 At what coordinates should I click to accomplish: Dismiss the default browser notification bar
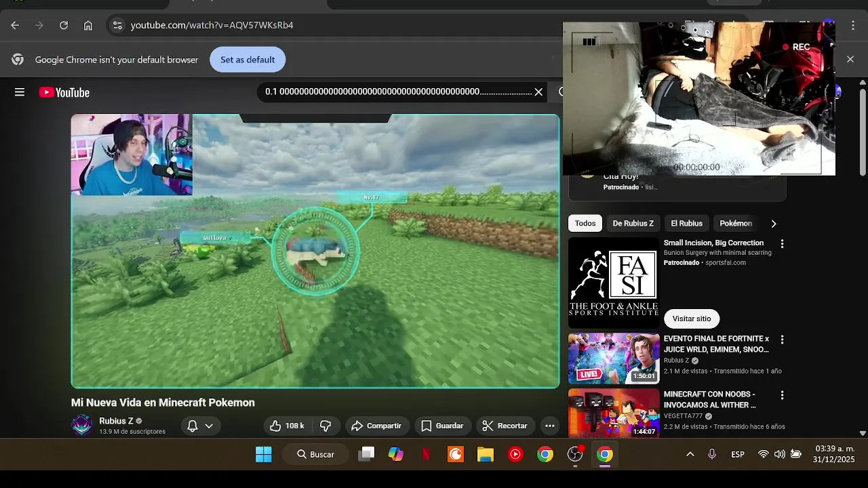tap(850, 60)
